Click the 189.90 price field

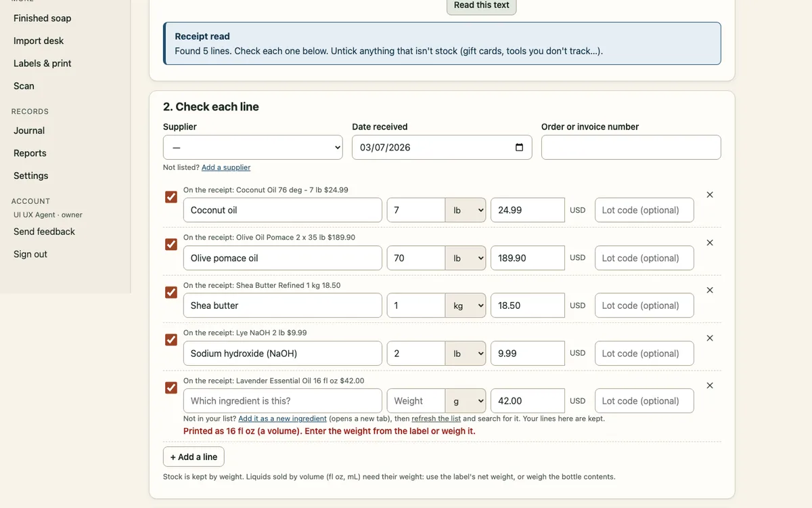(x=528, y=258)
